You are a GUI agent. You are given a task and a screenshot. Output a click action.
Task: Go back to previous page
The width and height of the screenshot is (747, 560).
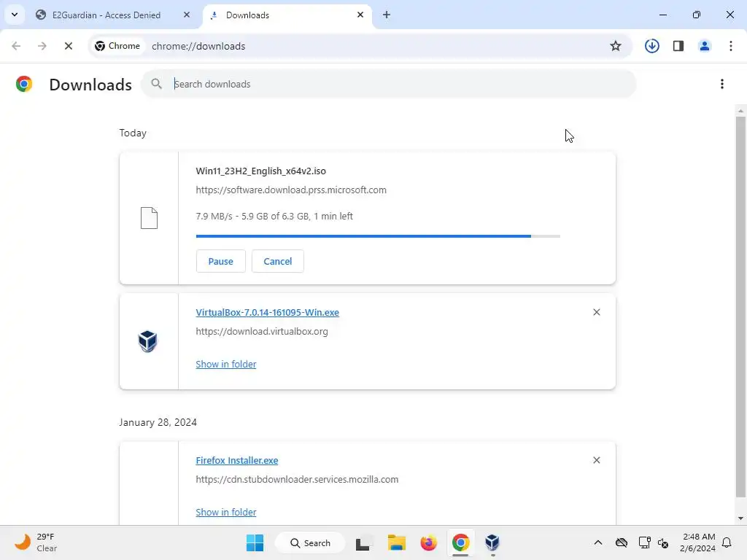click(x=16, y=46)
